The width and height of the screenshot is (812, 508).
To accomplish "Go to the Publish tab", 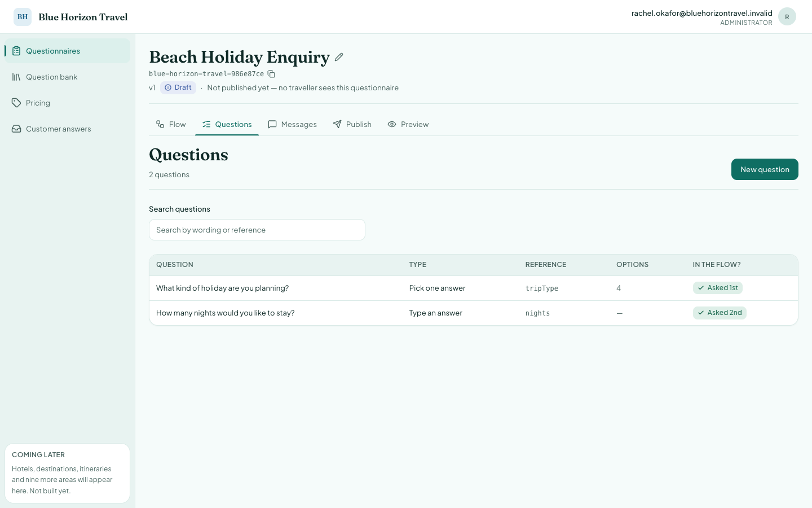I will coord(352,124).
